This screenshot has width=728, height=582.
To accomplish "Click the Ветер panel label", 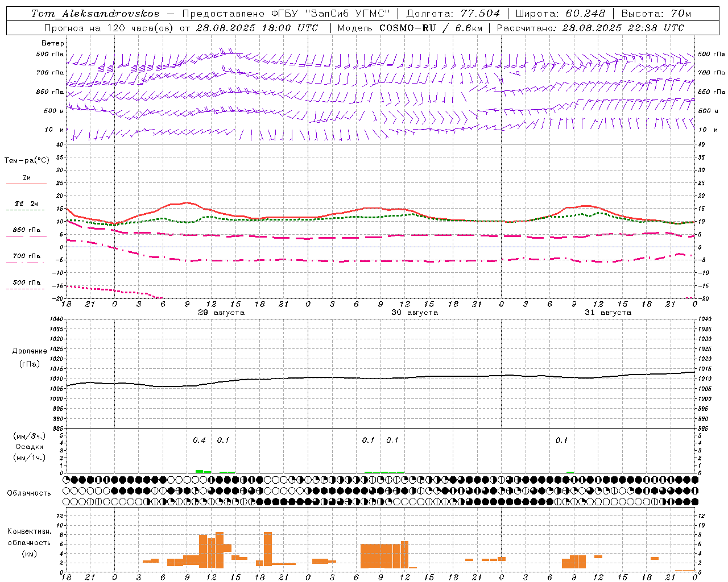I will point(53,43).
